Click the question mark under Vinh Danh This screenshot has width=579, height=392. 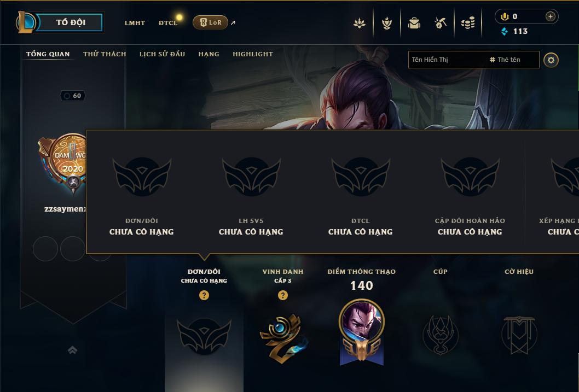(282, 295)
